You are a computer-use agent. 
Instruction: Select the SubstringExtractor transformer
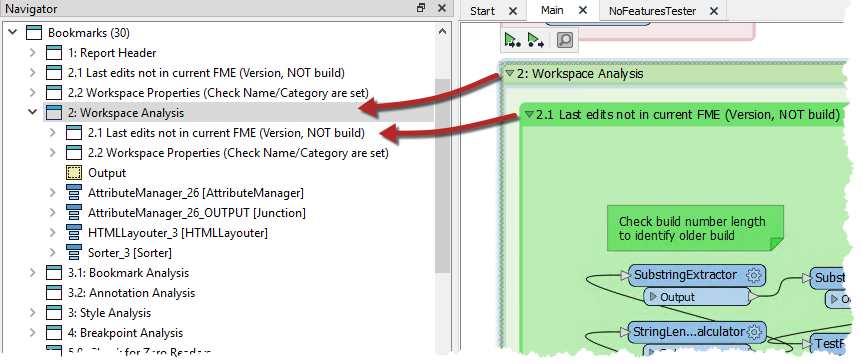click(697, 275)
